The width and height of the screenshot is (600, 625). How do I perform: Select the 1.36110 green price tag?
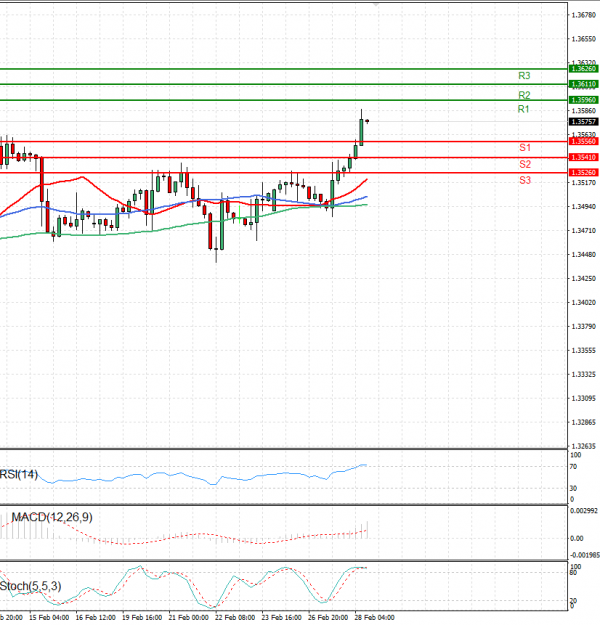[x=583, y=84]
